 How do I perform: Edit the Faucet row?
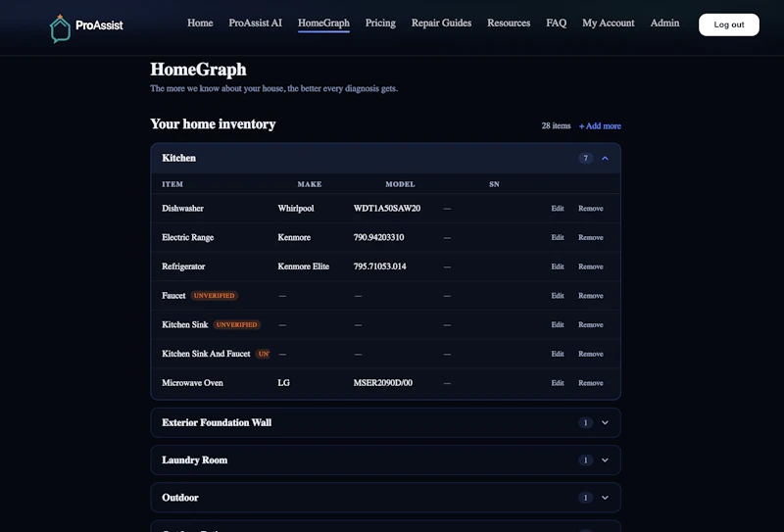click(x=558, y=296)
